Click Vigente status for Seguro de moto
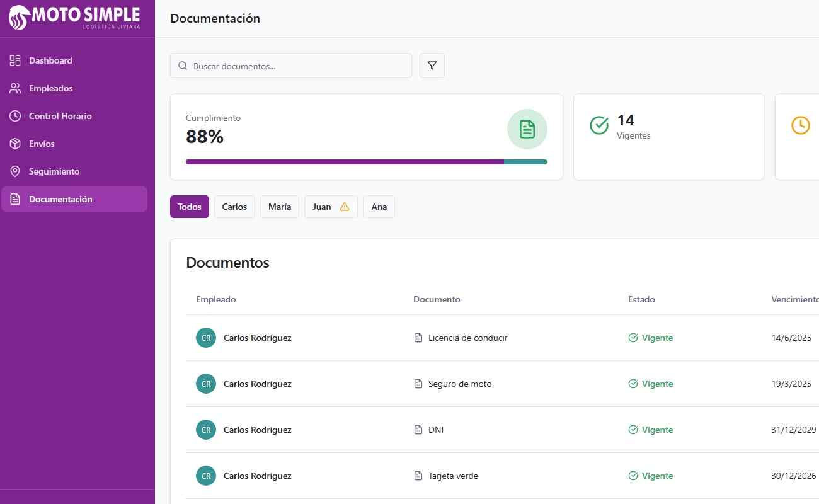Image resolution: width=819 pixels, height=504 pixels. click(651, 384)
